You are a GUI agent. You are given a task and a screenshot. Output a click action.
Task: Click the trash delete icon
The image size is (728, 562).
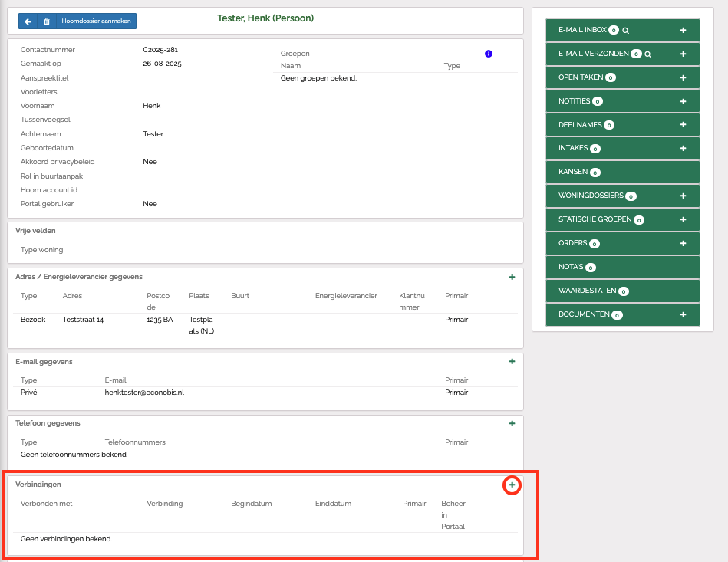(x=47, y=21)
